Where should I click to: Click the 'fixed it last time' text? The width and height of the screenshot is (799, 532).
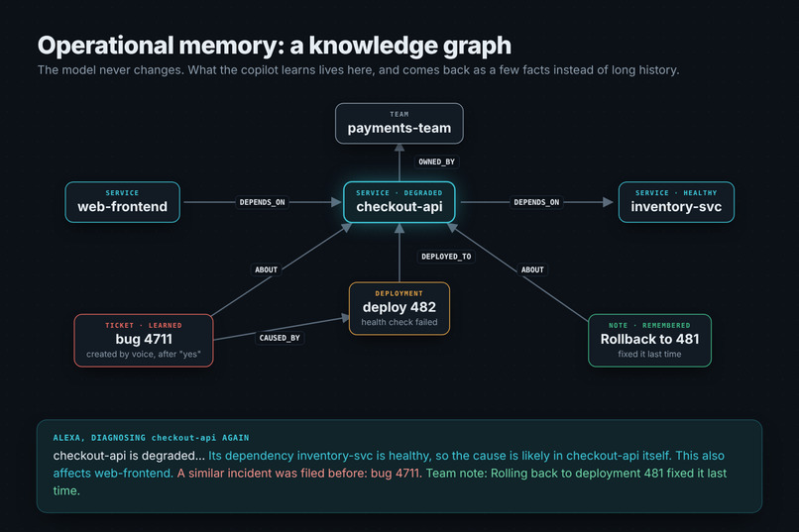coord(649,354)
